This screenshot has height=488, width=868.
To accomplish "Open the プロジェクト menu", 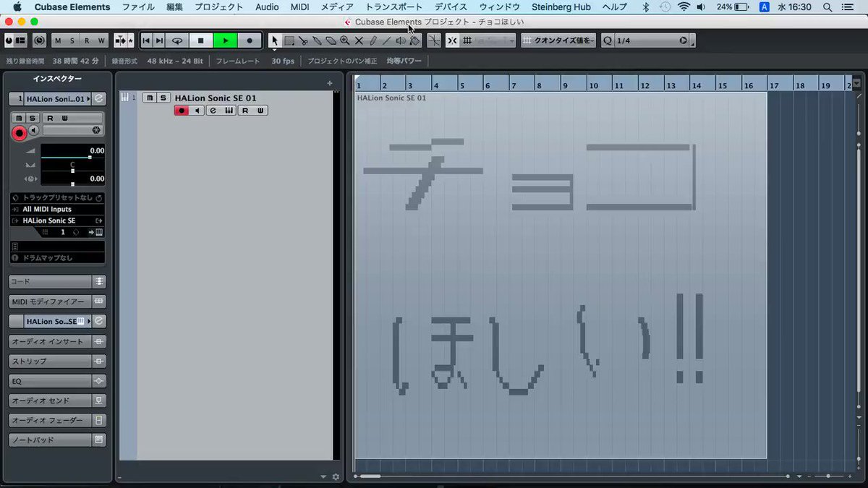I will [219, 7].
